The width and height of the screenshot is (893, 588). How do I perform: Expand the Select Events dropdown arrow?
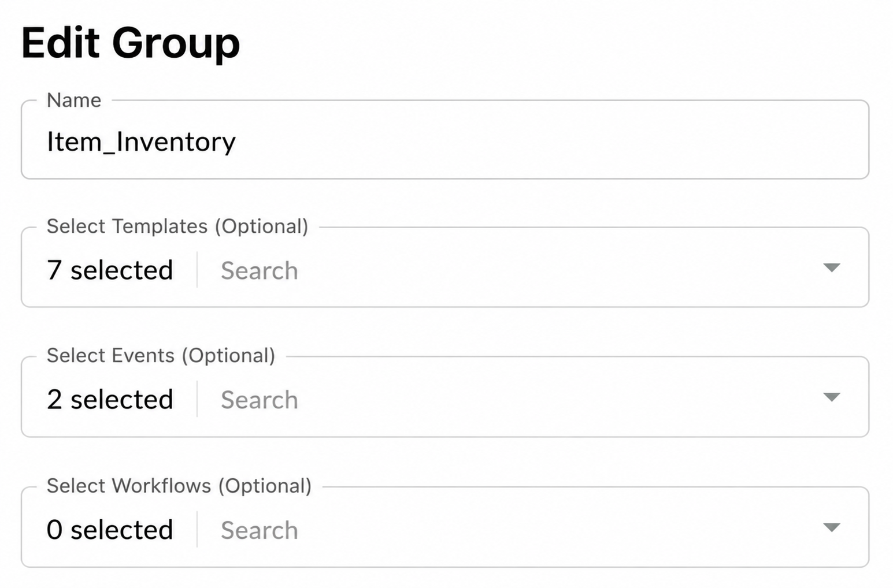[831, 397]
